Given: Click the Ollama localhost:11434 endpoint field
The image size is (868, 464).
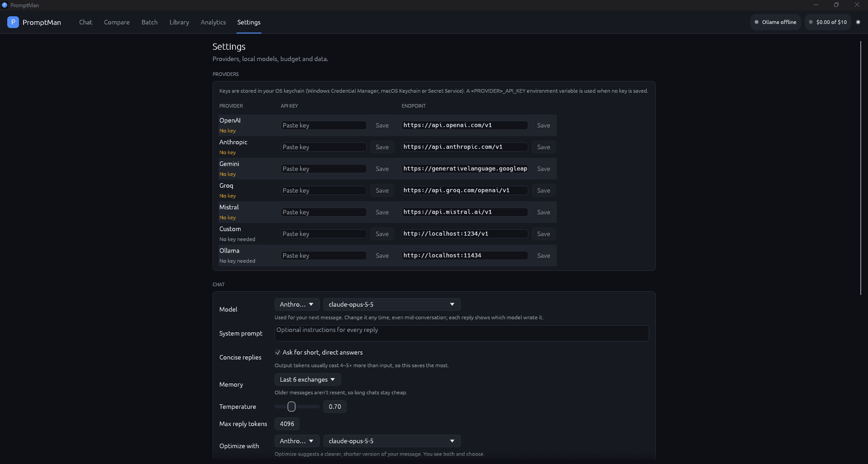Looking at the screenshot, I should click(x=465, y=256).
